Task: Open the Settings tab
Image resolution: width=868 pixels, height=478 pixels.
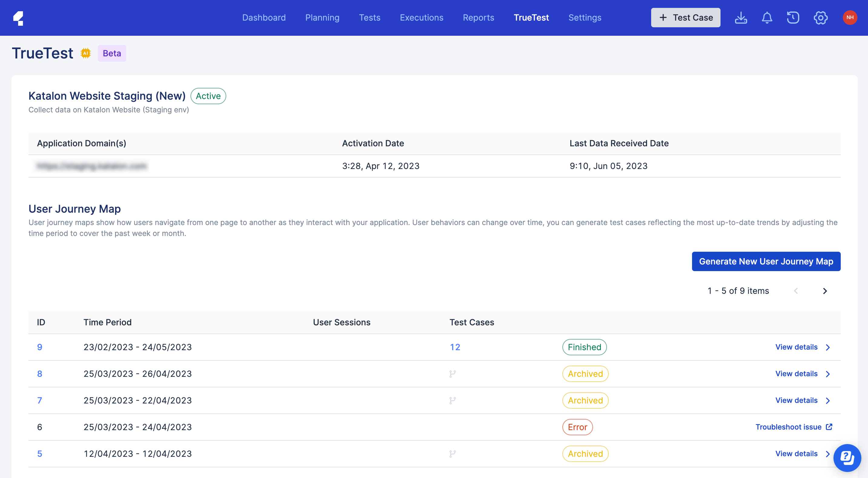Action: tap(585, 18)
